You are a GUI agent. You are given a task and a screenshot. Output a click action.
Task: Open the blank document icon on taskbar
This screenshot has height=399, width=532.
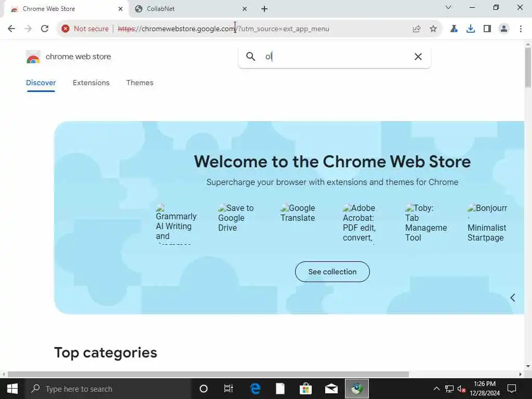(280, 389)
